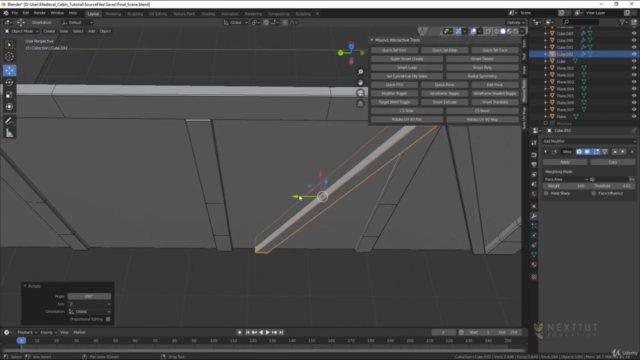Screen dimensions: 640x360
Task: Click the outliner filter funnel icon
Action: point(622,22)
